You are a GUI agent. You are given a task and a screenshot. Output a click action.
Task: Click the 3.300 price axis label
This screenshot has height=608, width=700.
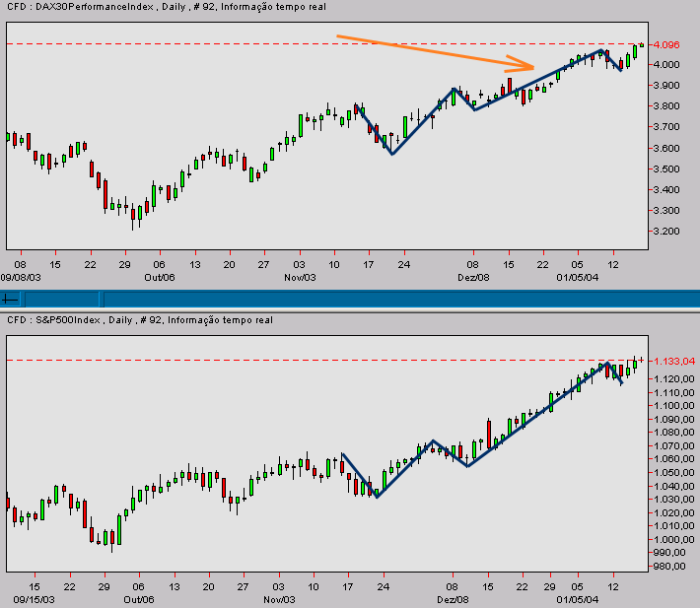[666, 211]
